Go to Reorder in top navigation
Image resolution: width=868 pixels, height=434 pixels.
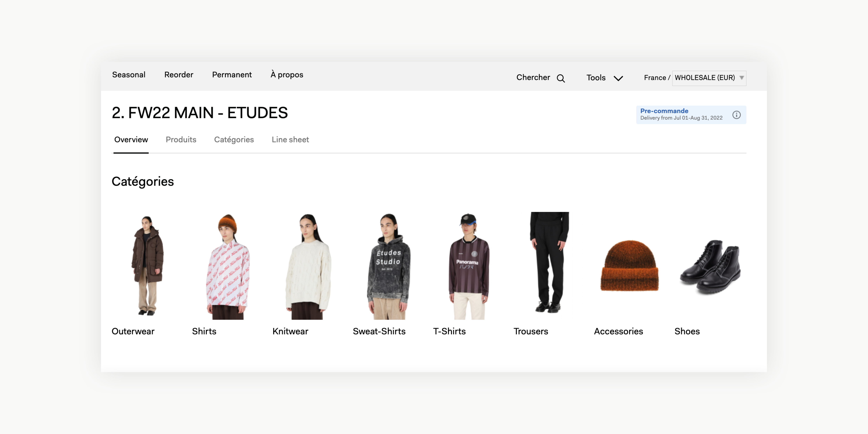[179, 74]
